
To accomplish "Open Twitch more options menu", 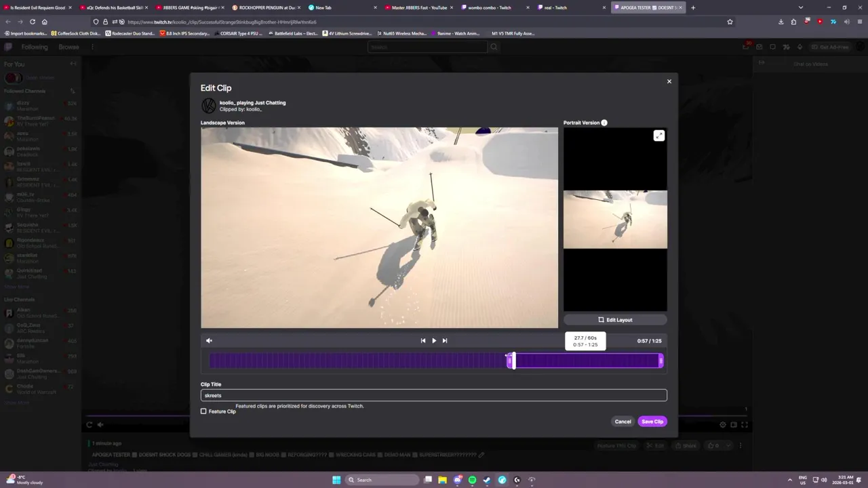I will pyautogui.click(x=92, y=47).
